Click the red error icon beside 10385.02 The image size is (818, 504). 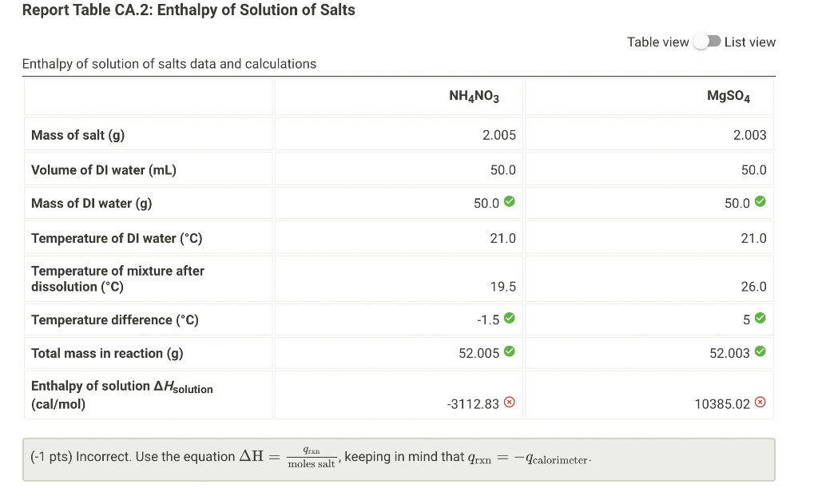click(761, 403)
